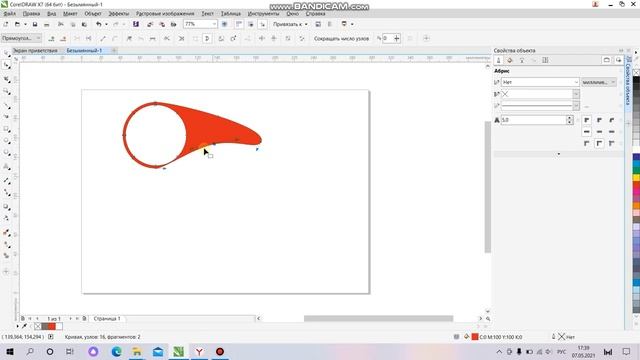Viewport: 640px width, 360px height.
Task: Select the Parallel Dimension tool
Action: click(x=7, y=180)
